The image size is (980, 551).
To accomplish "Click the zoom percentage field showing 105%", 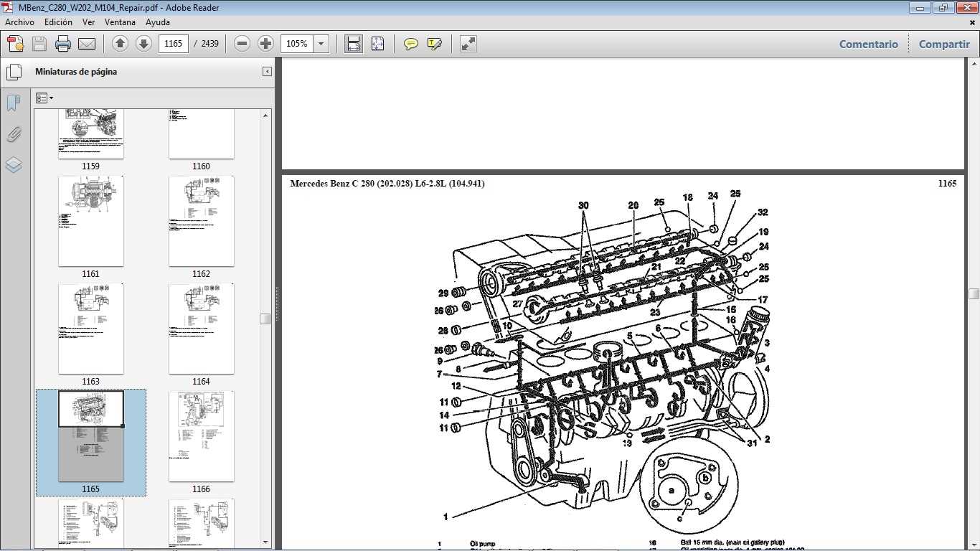I will [x=297, y=44].
